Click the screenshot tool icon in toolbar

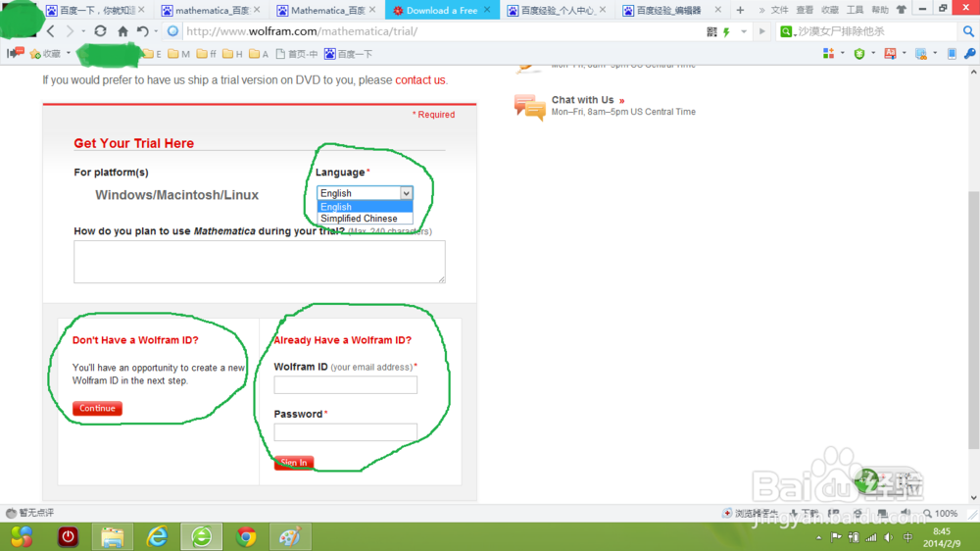(920, 54)
